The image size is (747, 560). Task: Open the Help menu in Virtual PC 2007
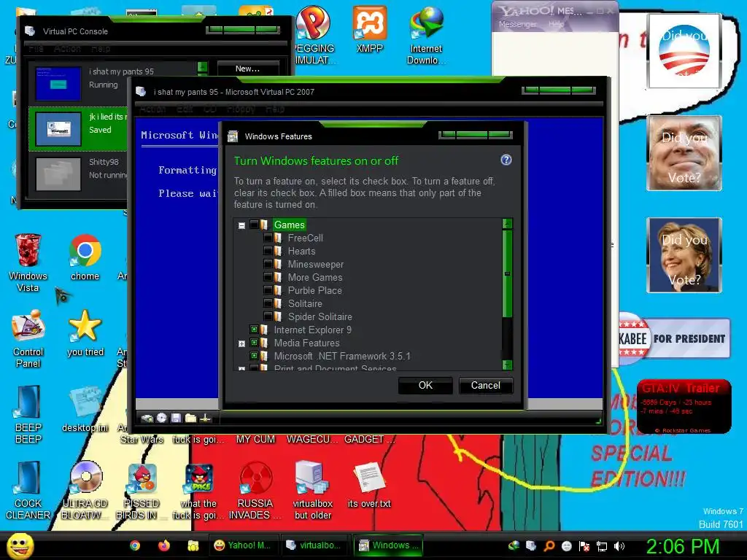pyautogui.click(x=275, y=109)
